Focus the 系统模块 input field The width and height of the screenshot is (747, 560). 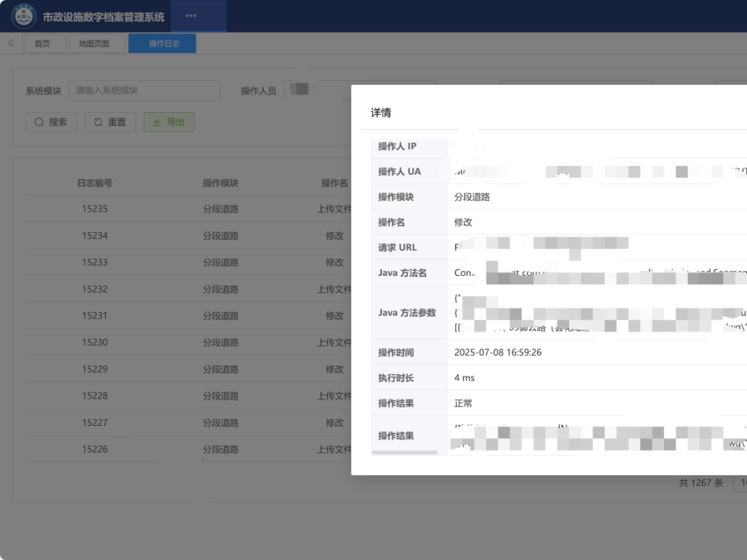click(145, 91)
